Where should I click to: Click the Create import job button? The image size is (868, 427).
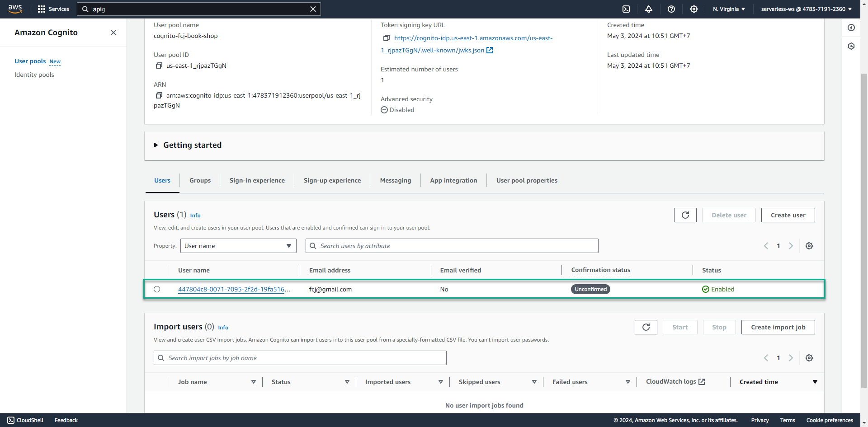[x=778, y=327]
